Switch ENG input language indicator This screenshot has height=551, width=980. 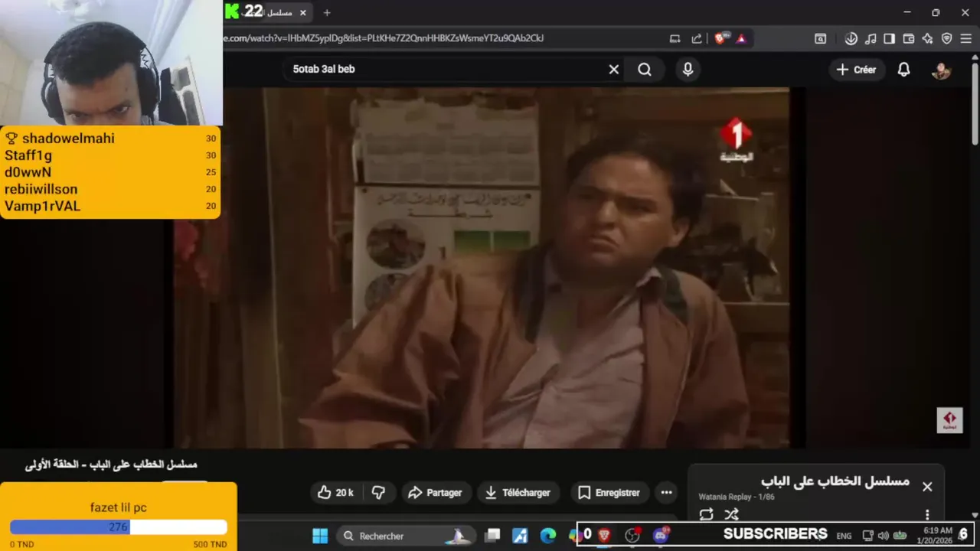tap(844, 536)
